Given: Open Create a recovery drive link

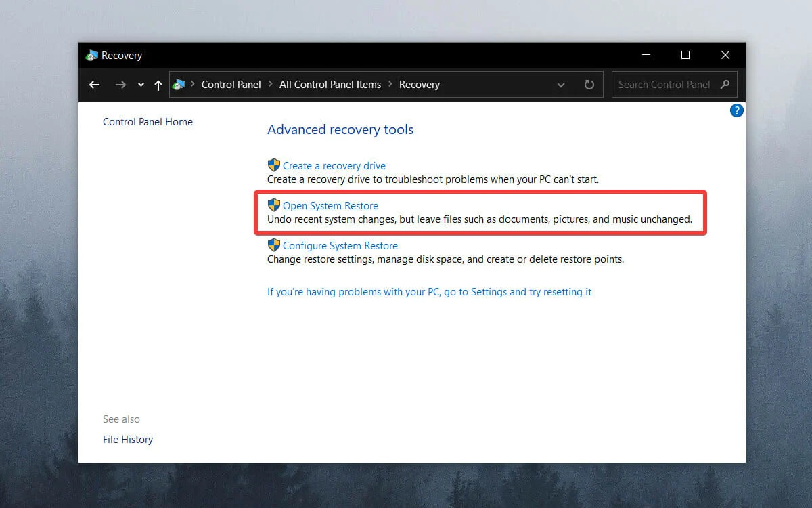Looking at the screenshot, I should [x=334, y=166].
